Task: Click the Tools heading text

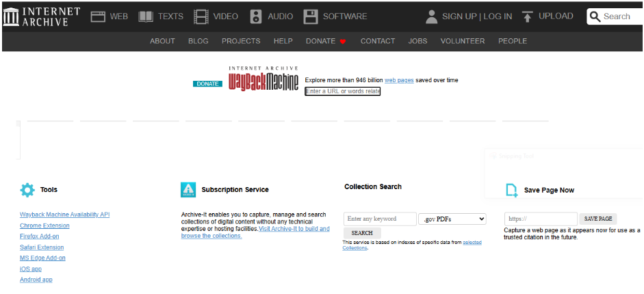Action: (49, 190)
